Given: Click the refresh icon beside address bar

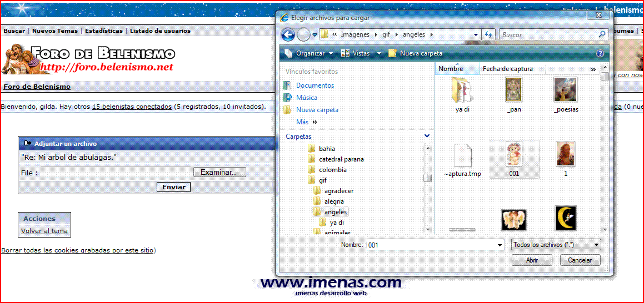Looking at the screenshot, I should point(488,34).
